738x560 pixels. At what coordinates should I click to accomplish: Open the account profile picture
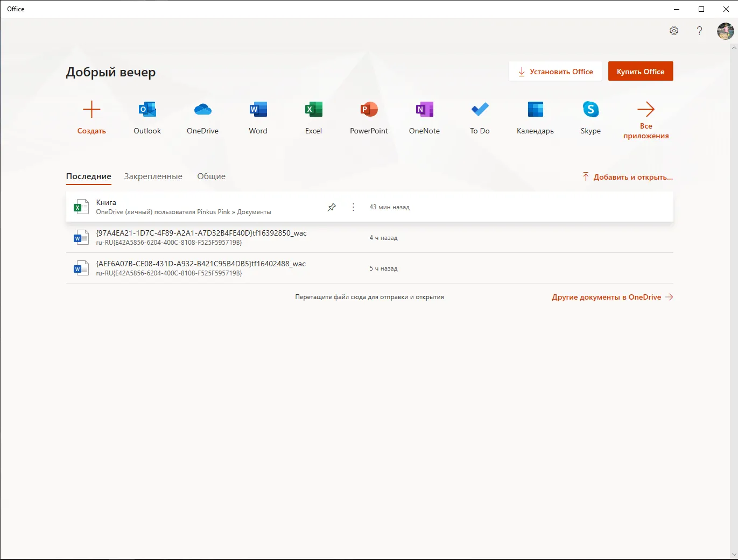[x=725, y=31]
